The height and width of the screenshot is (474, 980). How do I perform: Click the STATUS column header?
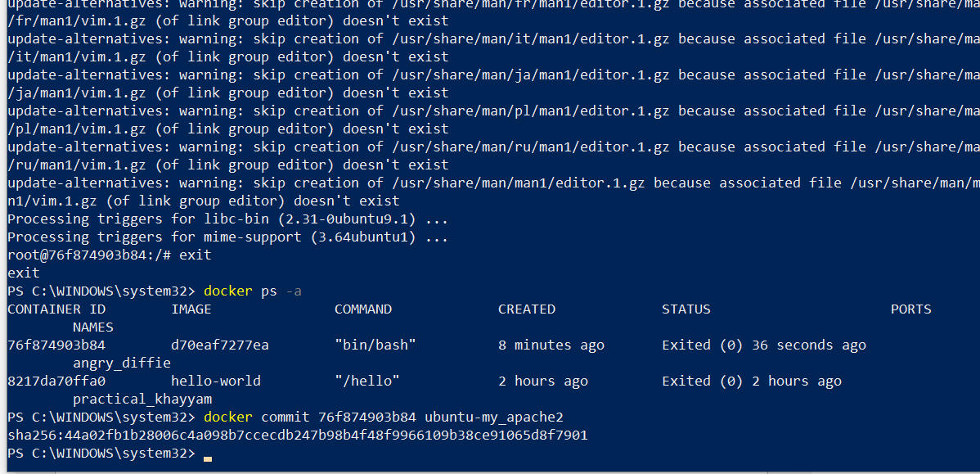tap(686, 309)
